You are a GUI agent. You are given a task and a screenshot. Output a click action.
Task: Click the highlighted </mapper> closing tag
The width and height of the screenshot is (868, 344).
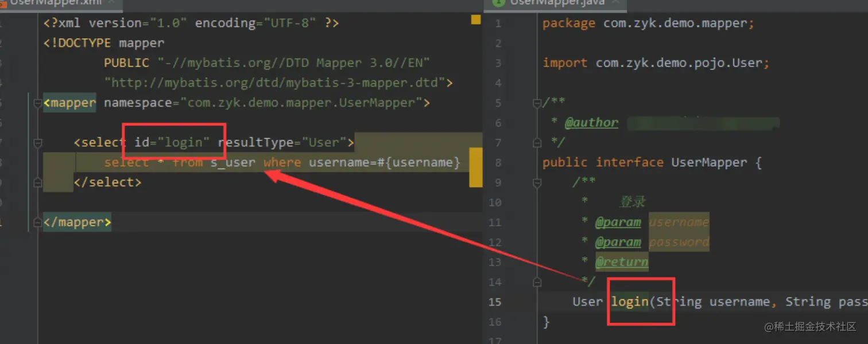77,222
